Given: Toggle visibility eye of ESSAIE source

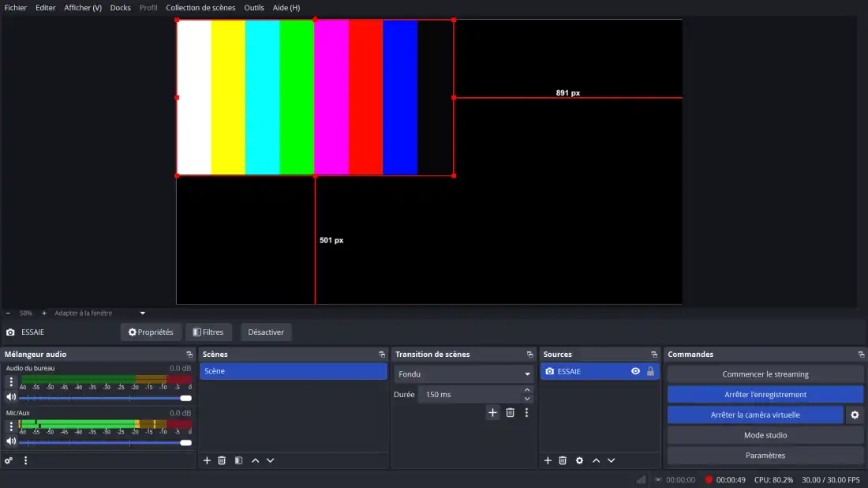Looking at the screenshot, I should coord(635,371).
